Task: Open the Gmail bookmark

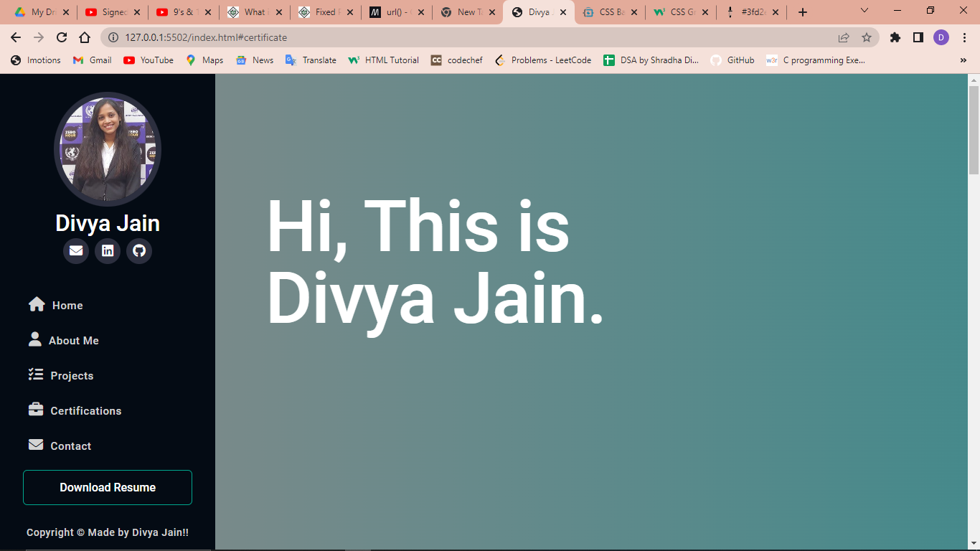Action: tap(92, 60)
